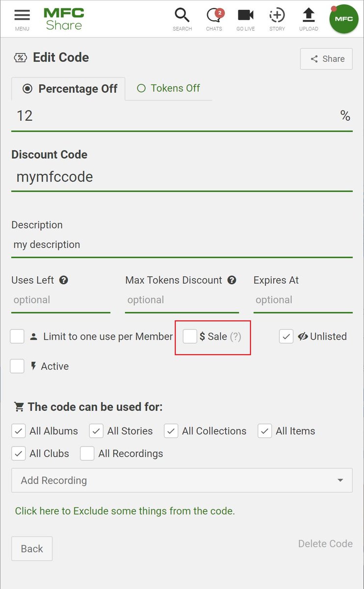The height and width of the screenshot is (589, 364).
Task: Click Delete Code
Action: coord(325,544)
